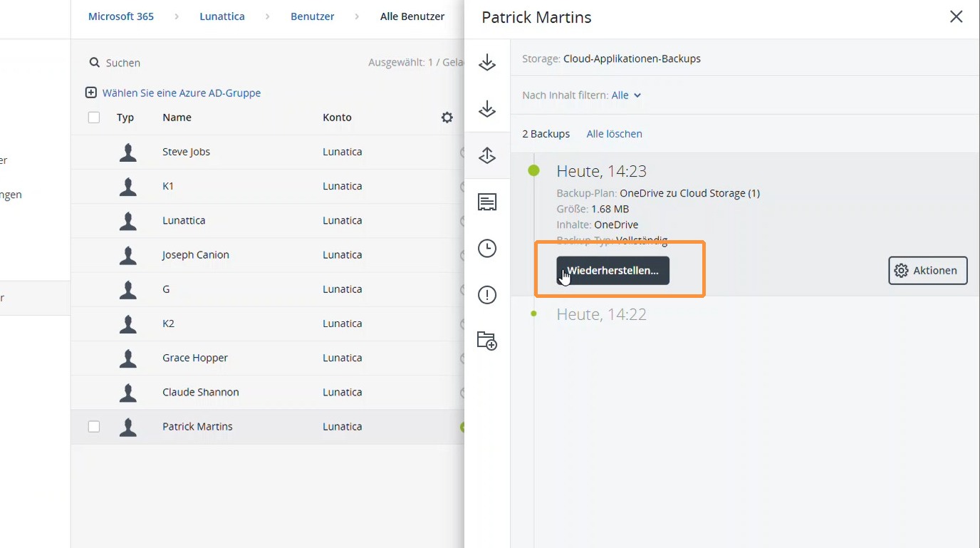Click the user avatar for Steve Jobs
This screenshot has height=548, width=980.
click(x=128, y=152)
